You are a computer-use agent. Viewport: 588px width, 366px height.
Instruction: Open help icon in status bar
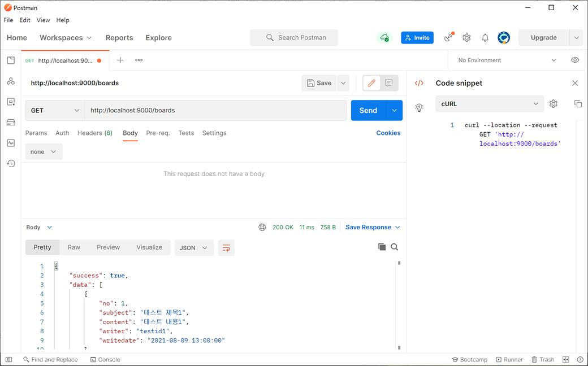tap(580, 360)
